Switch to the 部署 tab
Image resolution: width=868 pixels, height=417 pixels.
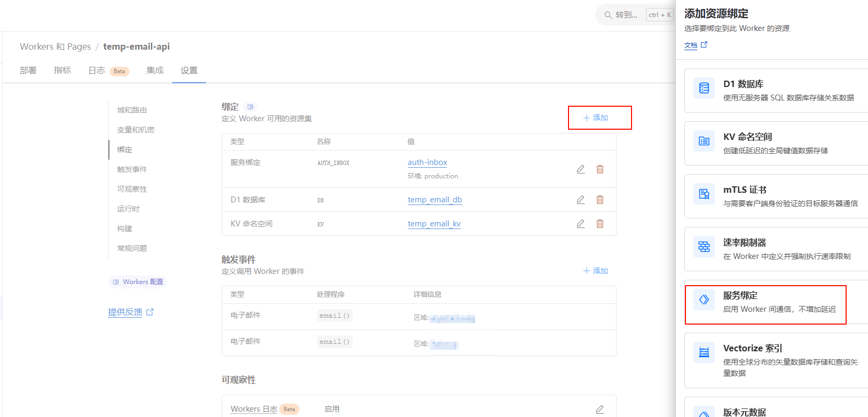[x=28, y=70]
